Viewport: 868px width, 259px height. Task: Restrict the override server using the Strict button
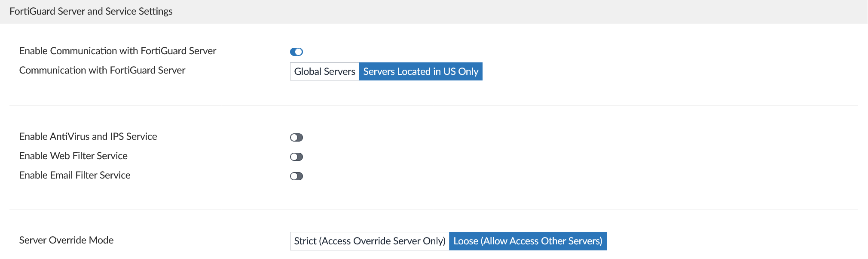pyautogui.click(x=370, y=241)
